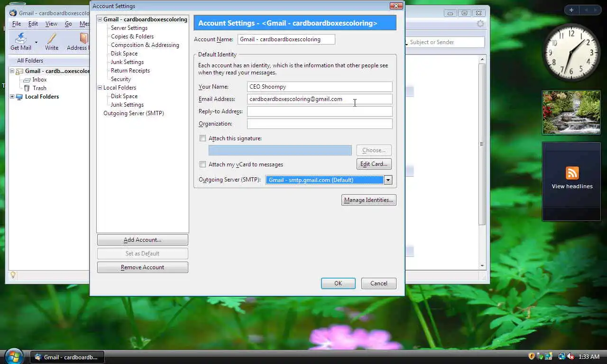Open the RSS View headlines gadget
607x364 pixels.
coord(572,182)
